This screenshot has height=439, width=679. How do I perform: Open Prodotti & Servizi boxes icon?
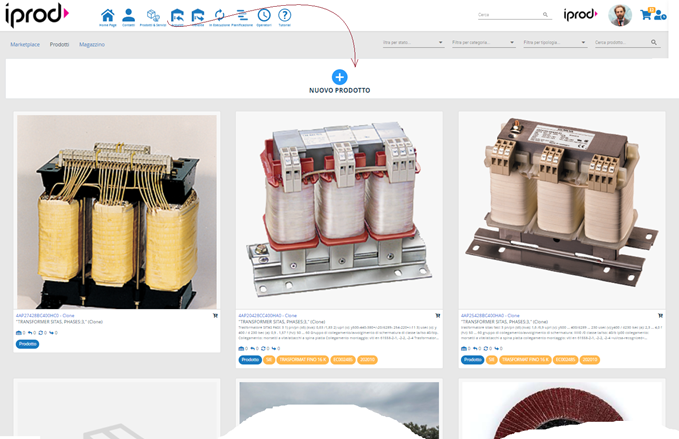(153, 16)
